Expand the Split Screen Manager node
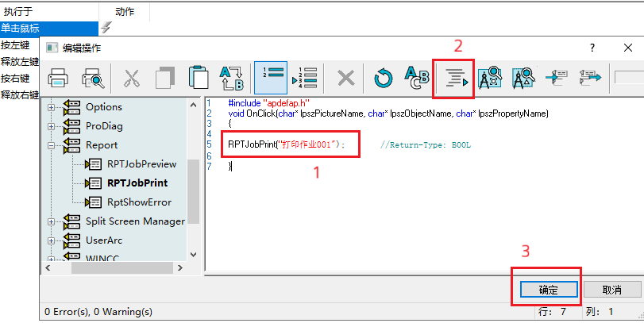This screenshot has height=323, width=644. coord(52,221)
